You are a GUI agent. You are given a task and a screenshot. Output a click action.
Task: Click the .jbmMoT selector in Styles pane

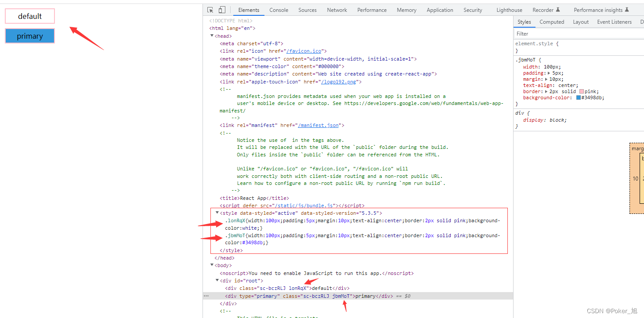pos(526,60)
